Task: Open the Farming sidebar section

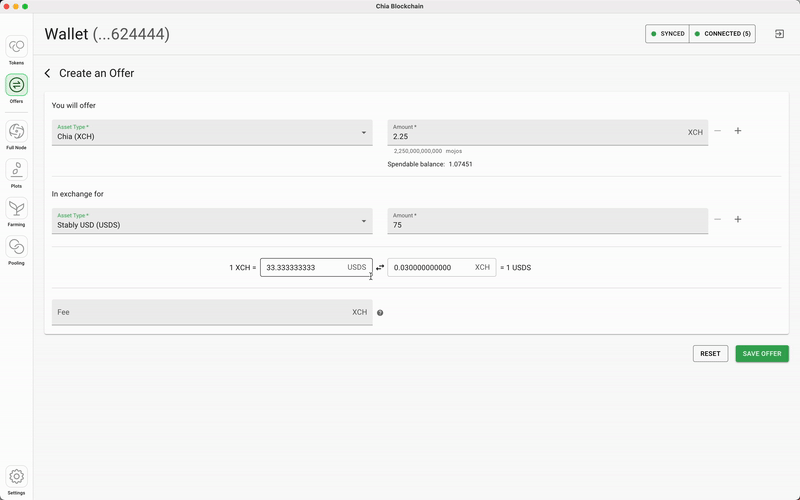Action: (16, 212)
